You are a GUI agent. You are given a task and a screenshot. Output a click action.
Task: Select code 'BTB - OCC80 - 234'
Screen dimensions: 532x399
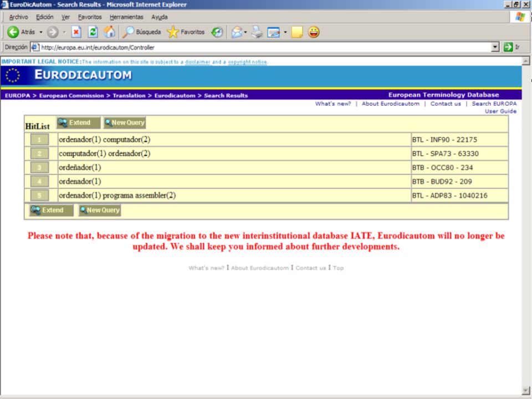pos(442,167)
